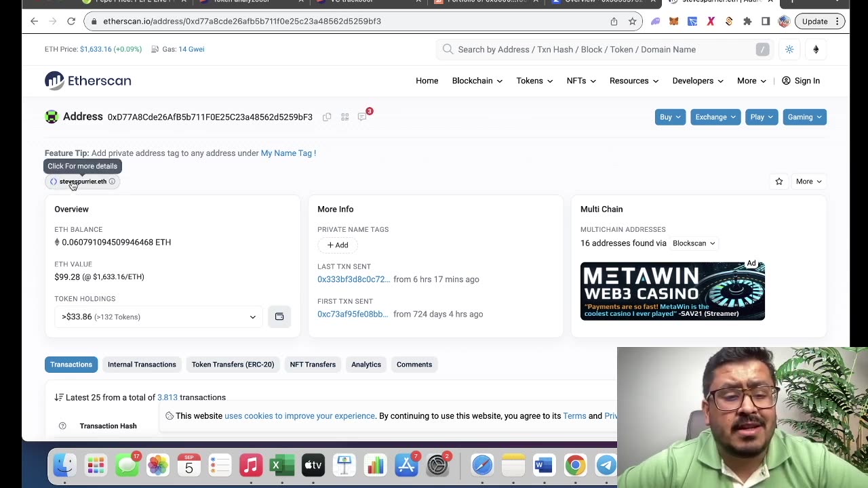This screenshot has height=488, width=868.
Task: Go back with the browser back arrow
Action: (x=35, y=21)
